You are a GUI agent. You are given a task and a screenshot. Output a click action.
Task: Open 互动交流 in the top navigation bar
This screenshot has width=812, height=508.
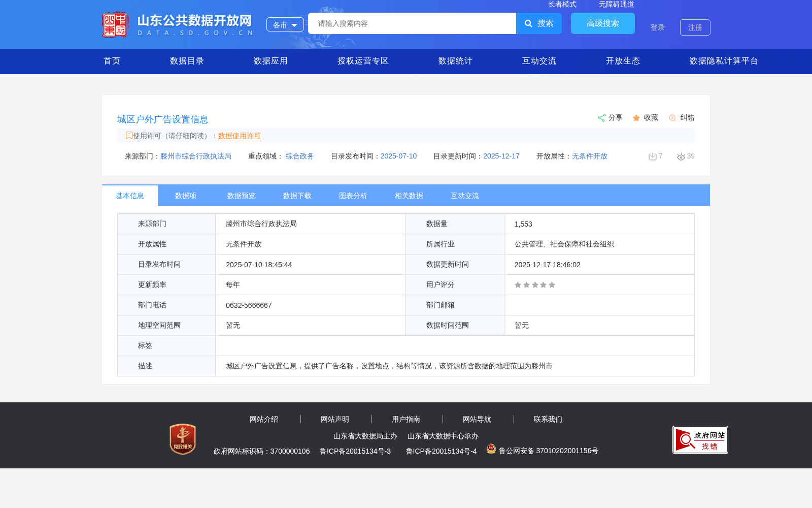click(x=539, y=61)
